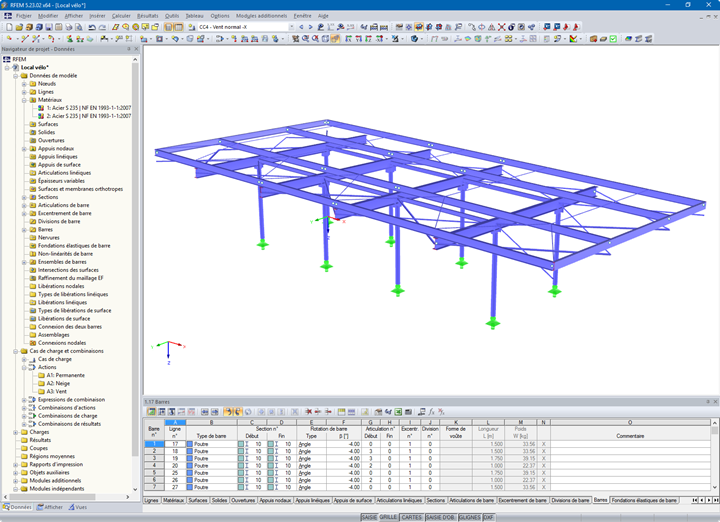The width and height of the screenshot is (720, 522).
Task: Click the rainbow color results icon
Action: [x=573, y=39]
